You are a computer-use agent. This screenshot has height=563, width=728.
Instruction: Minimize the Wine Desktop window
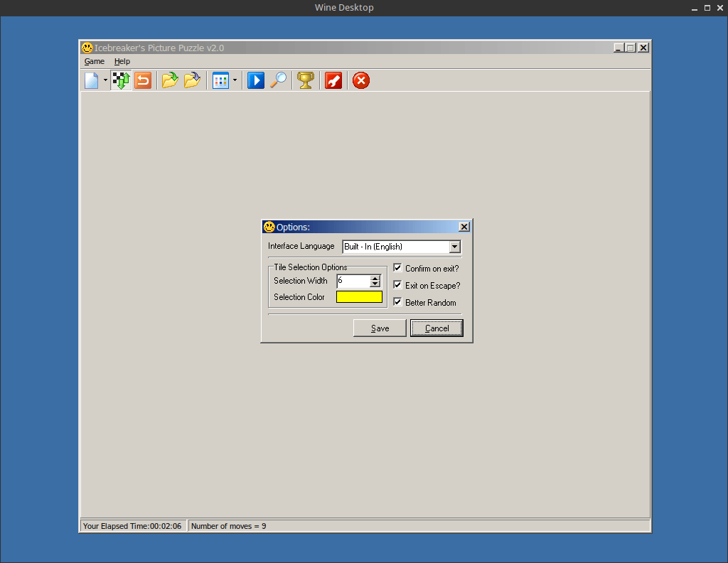pos(695,8)
